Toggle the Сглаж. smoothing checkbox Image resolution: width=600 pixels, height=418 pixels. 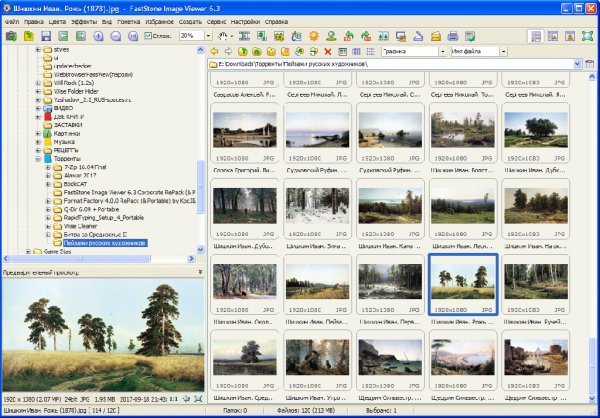pos(148,36)
